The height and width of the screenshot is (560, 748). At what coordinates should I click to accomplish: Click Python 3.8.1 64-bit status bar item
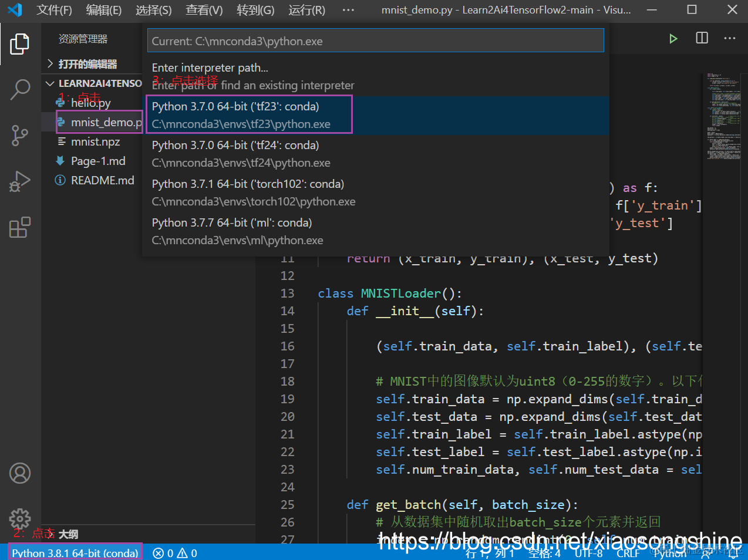pos(75,553)
